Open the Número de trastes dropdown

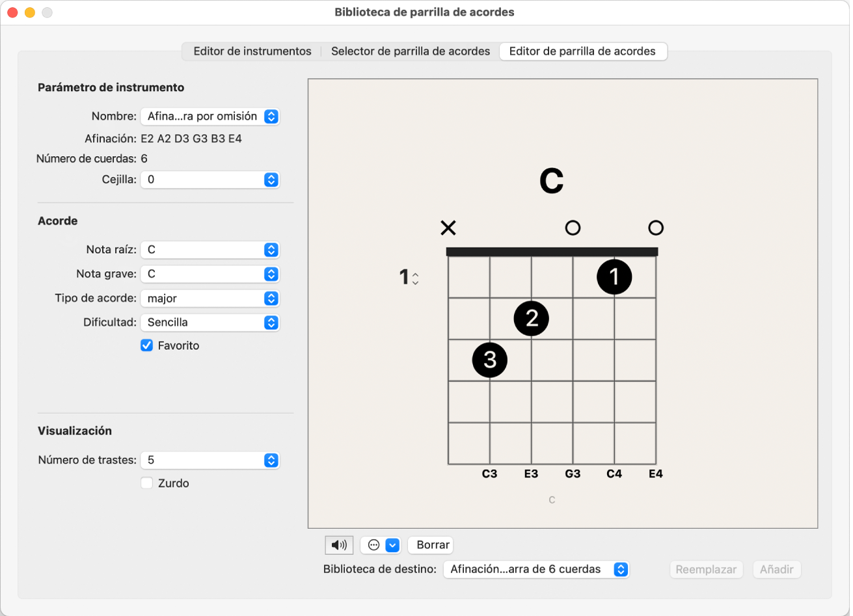tap(210, 460)
